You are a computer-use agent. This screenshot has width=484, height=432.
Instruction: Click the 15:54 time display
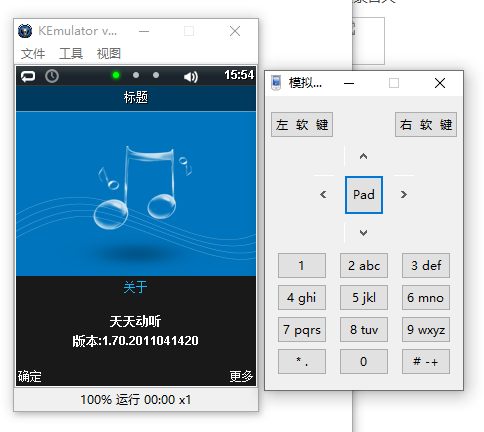239,75
